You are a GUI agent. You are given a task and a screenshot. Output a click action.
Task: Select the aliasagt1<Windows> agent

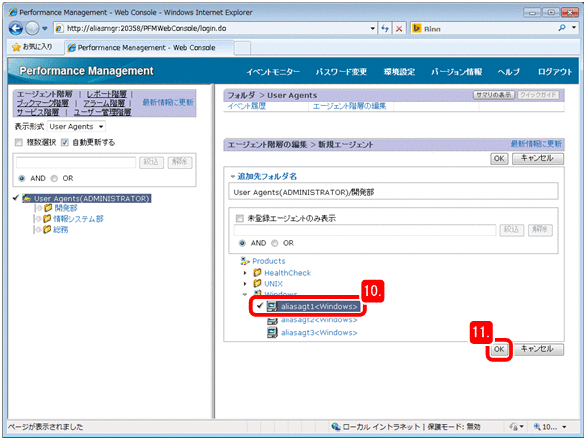click(x=319, y=306)
